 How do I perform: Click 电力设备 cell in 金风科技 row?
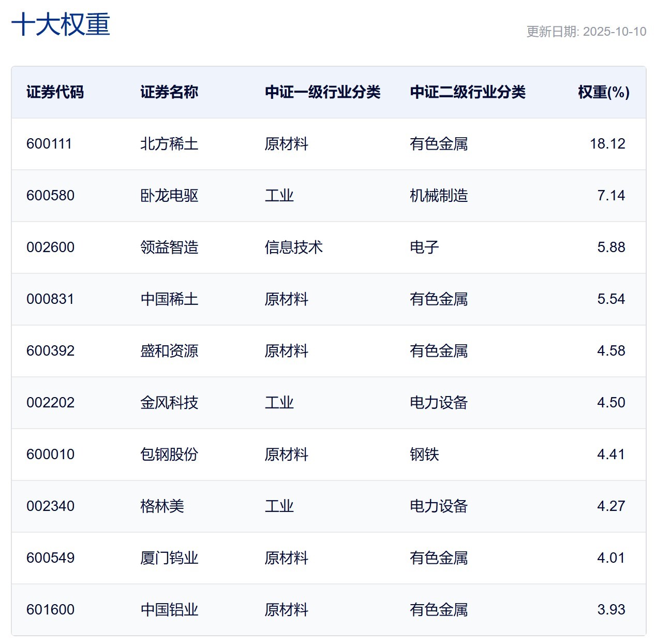[x=439, y=403]
